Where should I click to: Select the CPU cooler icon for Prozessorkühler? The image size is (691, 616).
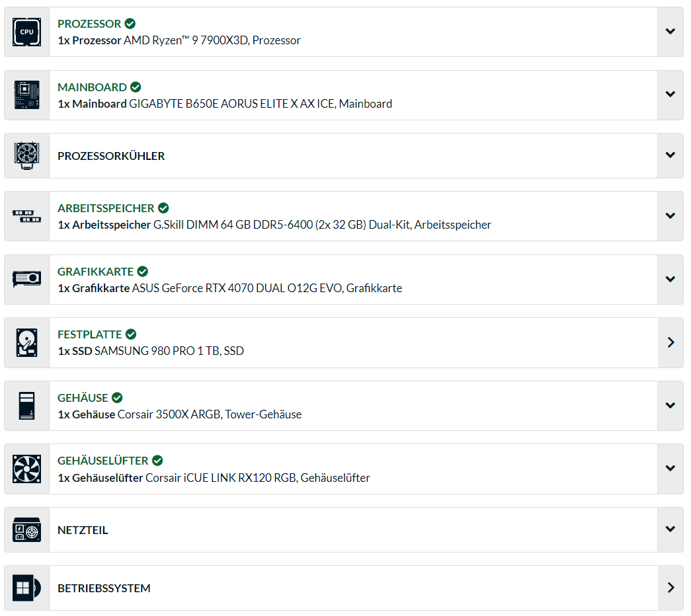click(27, 155)
